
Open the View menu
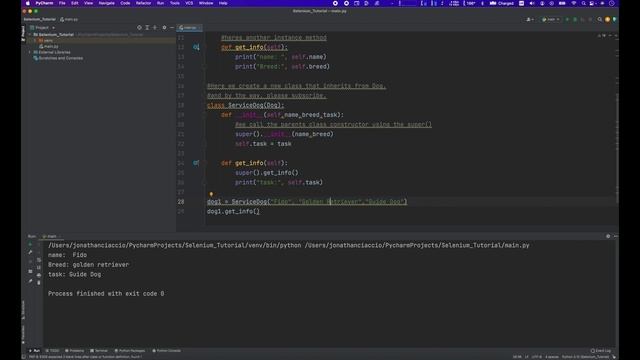click(88, 3)
